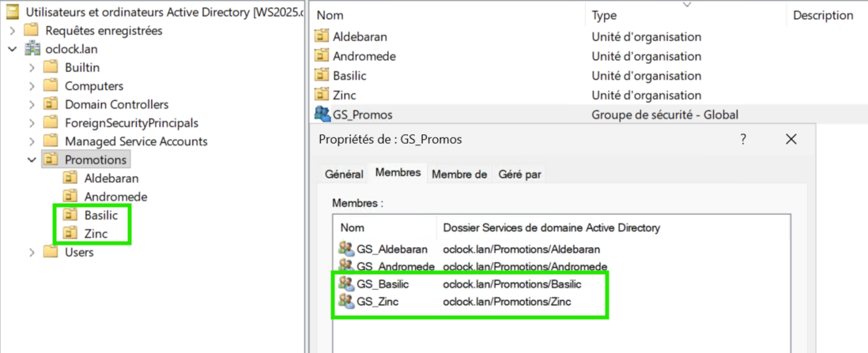Collapse the Promotions tree node
Screen dimensions: 868x353
click(x=32, y=160)
